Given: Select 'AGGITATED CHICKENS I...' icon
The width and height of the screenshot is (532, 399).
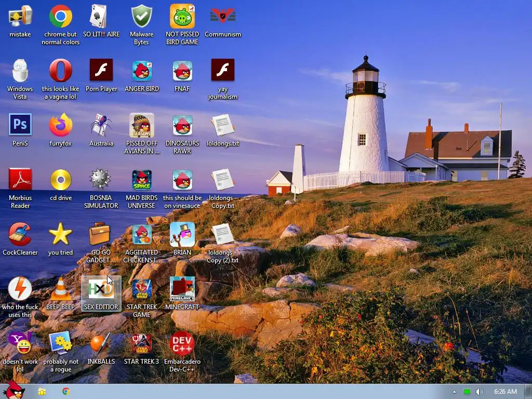Looking at the screenshot, I should 141,234.
